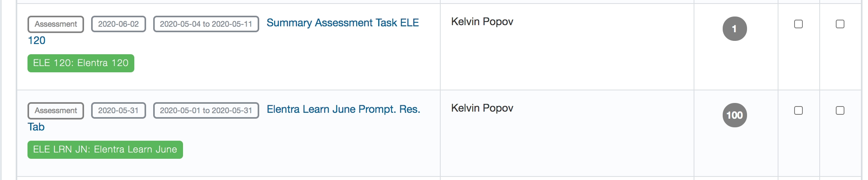Viewport: 868px width, 180px height.
Task: Click the green ELE LRN JN: Elentra Learn June tag
Action: click(105, 150)
